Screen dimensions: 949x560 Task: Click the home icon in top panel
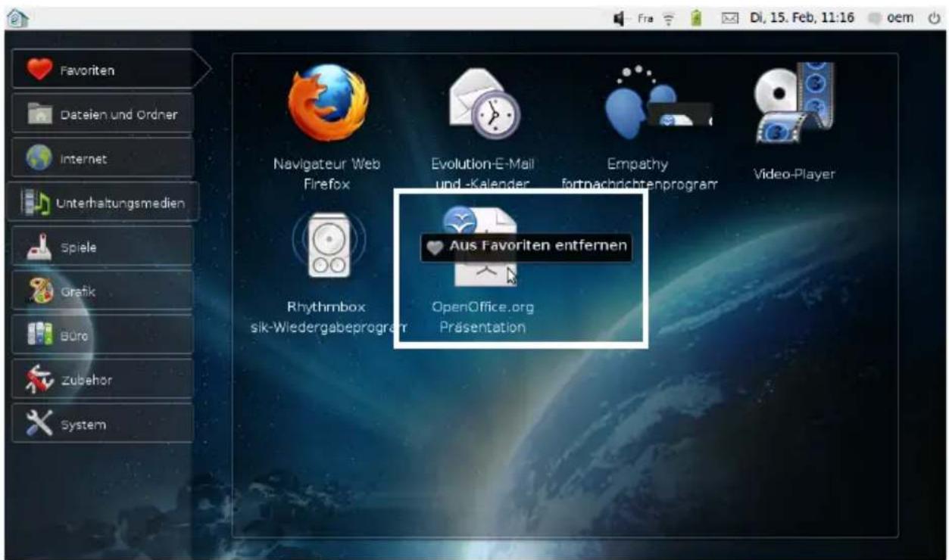pyautogui.click(x=17, y=18)
